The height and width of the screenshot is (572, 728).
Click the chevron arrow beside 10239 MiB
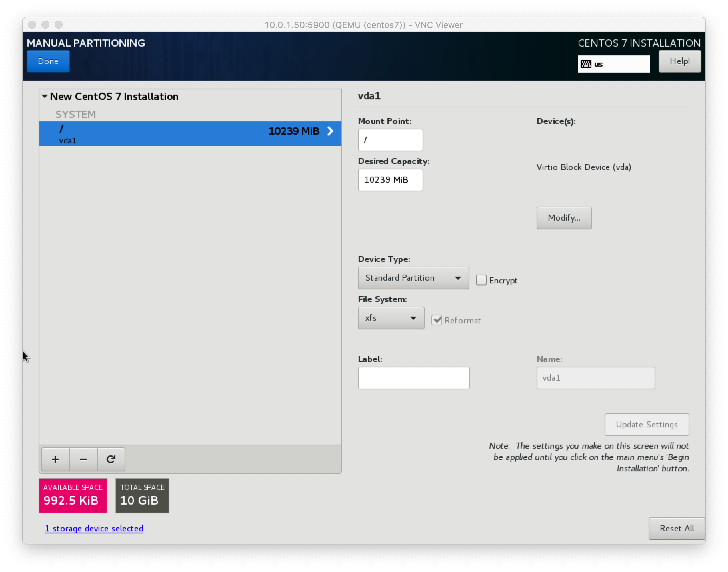330,131
